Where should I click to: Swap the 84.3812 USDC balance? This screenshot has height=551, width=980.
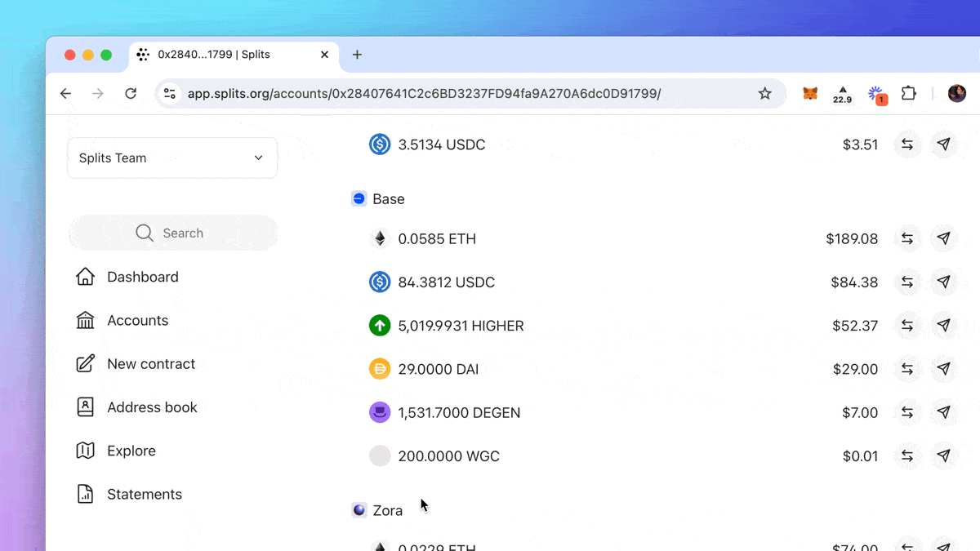click(907, 282)
